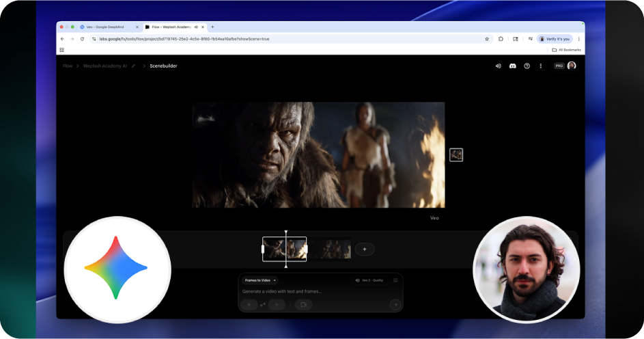
Task: Open a new browser tab with plus
Action: click(x=212, y=27)
